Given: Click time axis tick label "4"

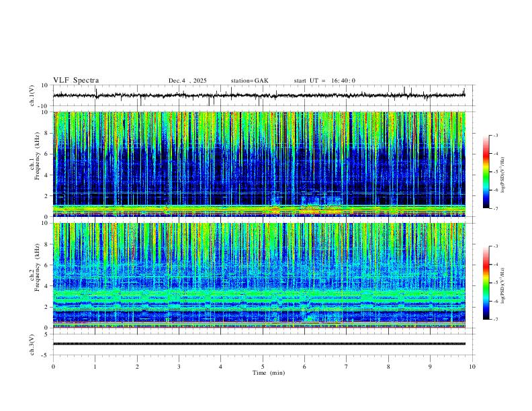Looking at the screenshot, I should [220, 367].
